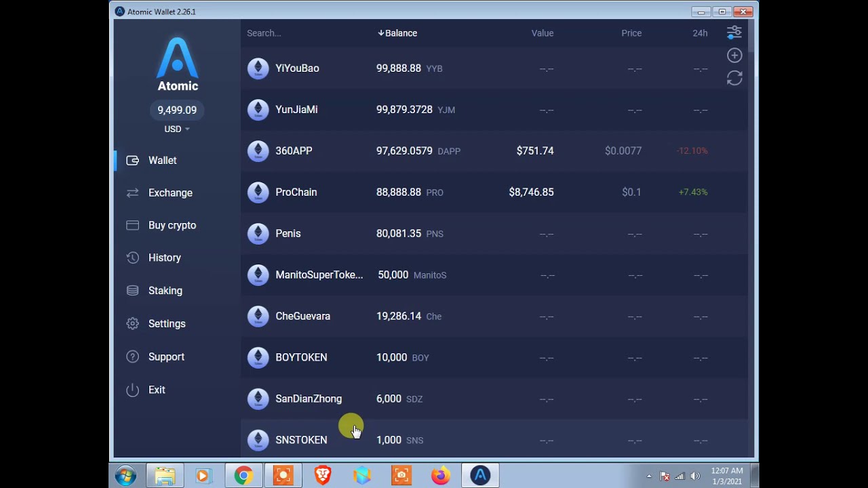The width and height of the screenshot is (868, 488).
Task: Click the ManitoSuperToken coin icon
Action: pyautogui.click(x=258, y=275)
